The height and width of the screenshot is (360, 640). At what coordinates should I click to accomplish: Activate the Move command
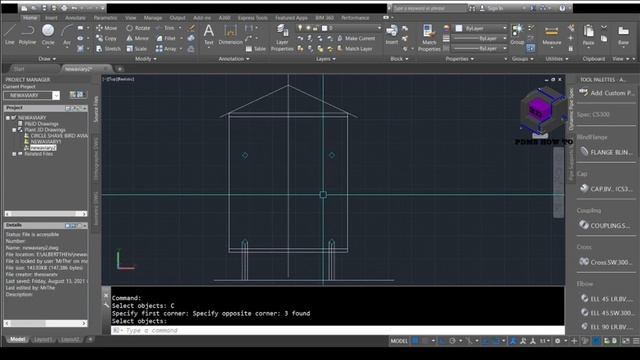pos(107,28)
